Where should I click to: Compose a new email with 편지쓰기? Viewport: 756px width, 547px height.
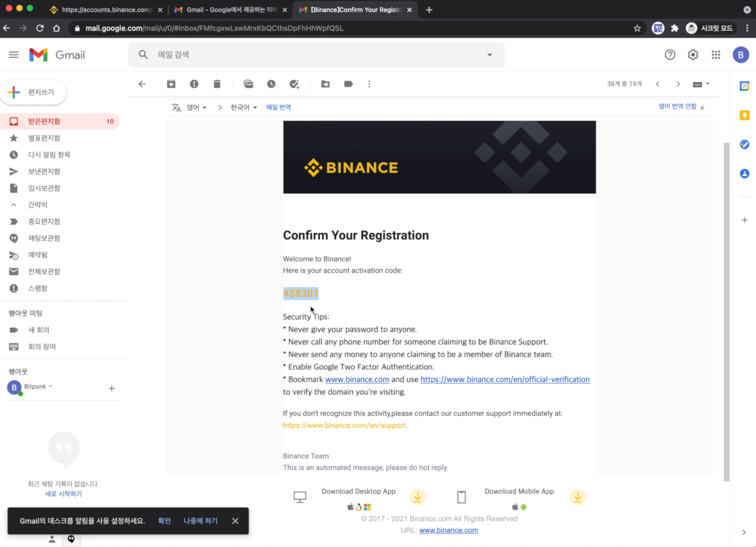pyautogui.click(x=33, y=92)
